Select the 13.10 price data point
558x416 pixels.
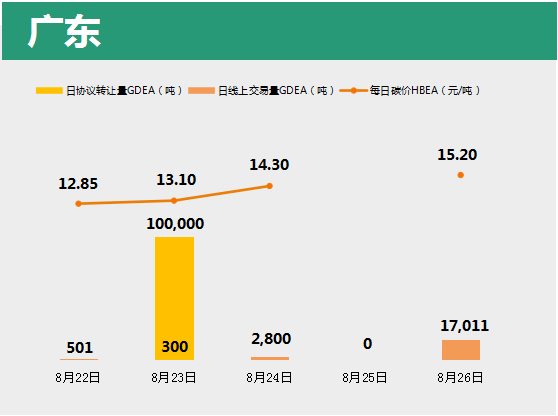pos(174,201)
